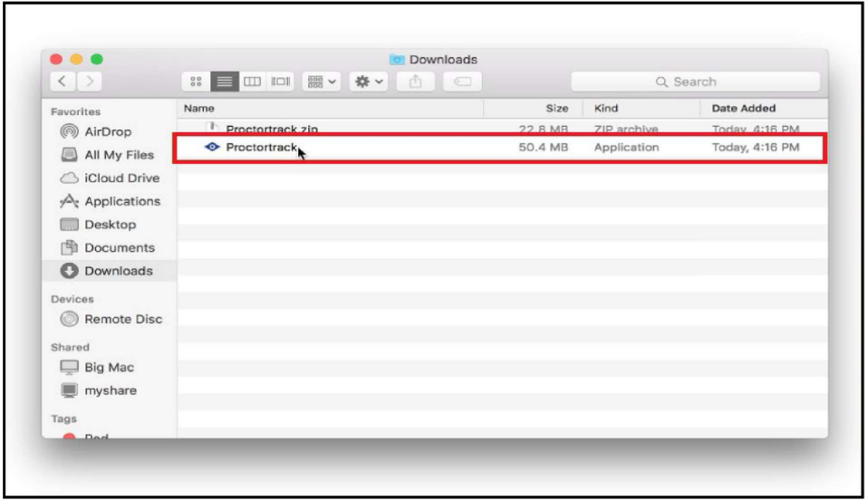Click the Share toolbar button
The width and height of the screenshot is (868, 501).
coord(415,82)
